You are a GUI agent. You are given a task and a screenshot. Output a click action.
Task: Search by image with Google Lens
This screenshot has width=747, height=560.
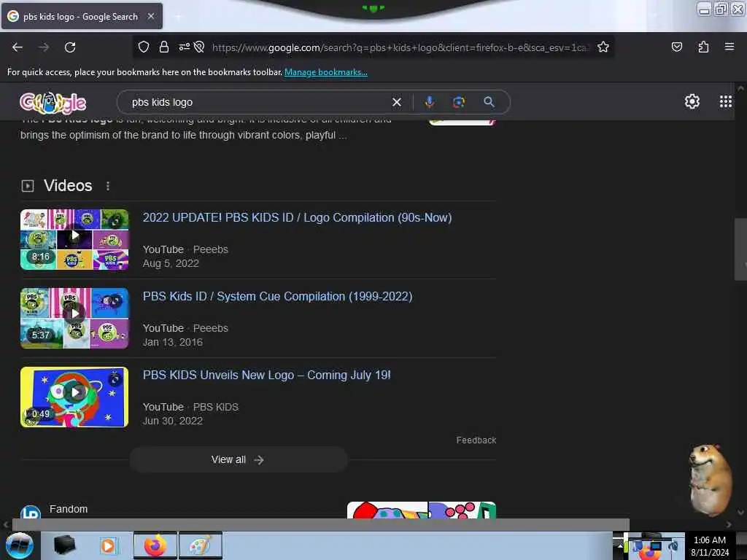tap(459, 102)
